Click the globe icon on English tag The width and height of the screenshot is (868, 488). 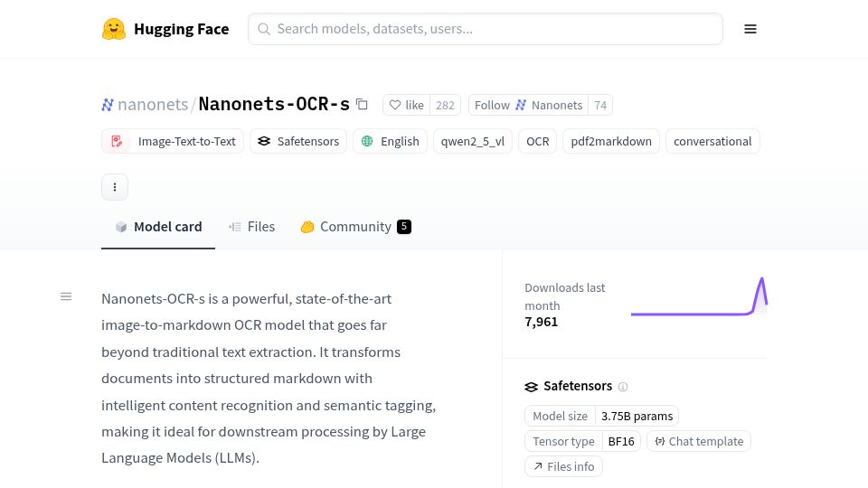pyautogui.click(x=367, y=141)
